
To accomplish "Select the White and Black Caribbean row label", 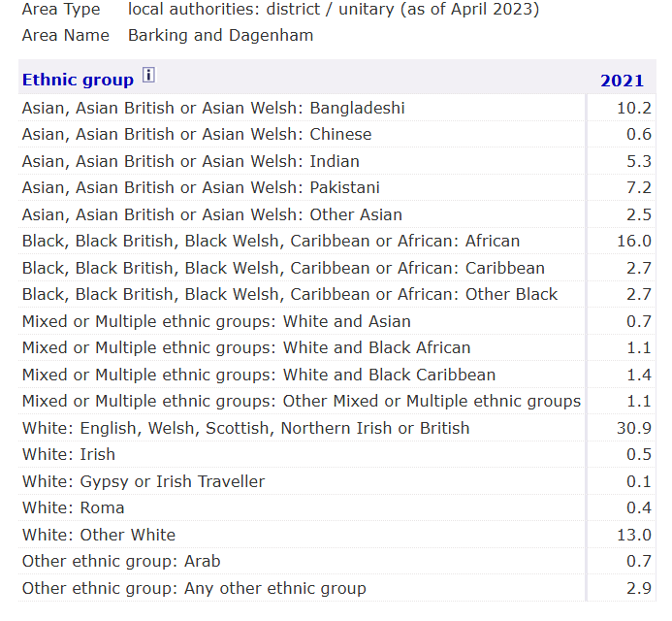I will point(259,376).
